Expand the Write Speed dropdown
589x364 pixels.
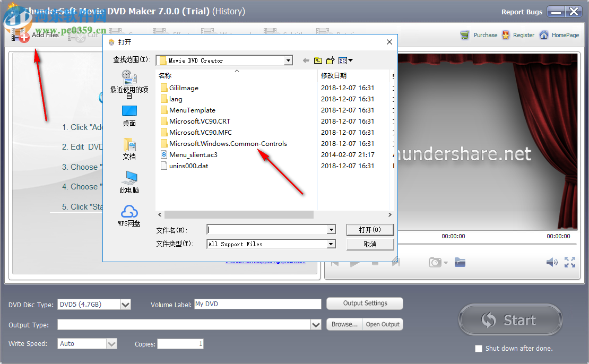click(x=112, y=343)
